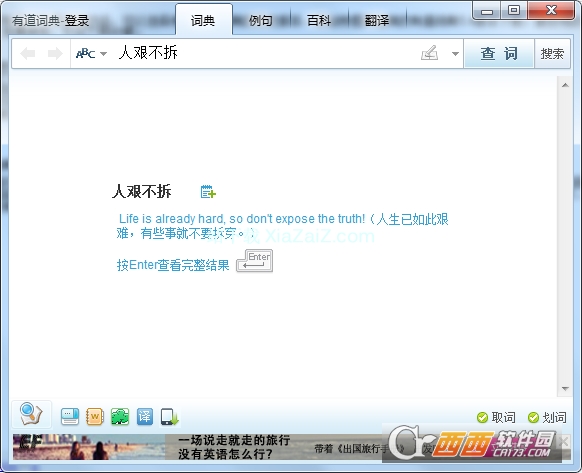Click 按Enter查看完整结果 link
This screenshot has height=473, width=582.
(173, 265)
